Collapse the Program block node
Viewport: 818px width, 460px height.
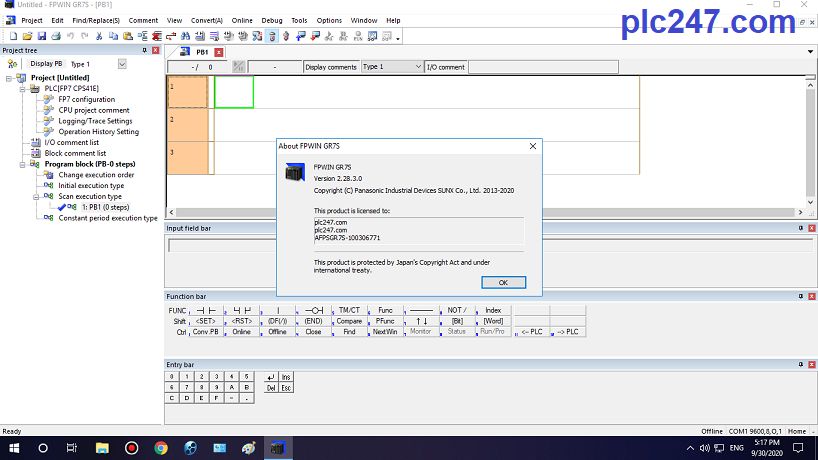point(22,165)
